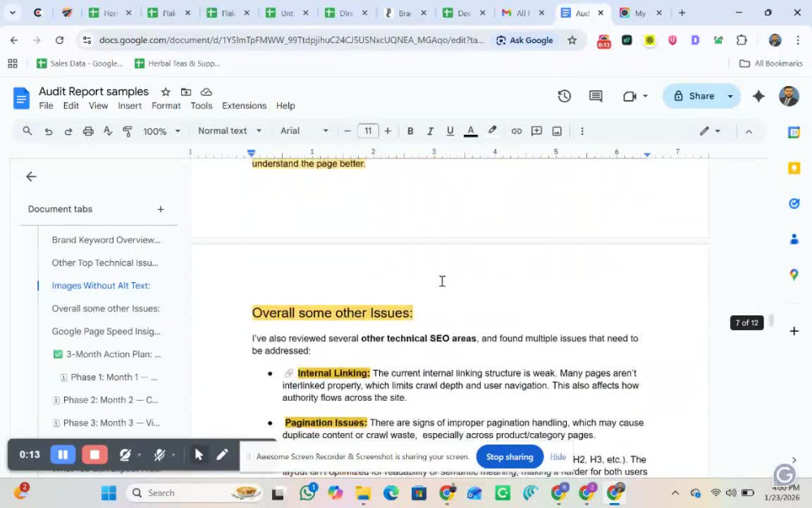Click the Share button
The height and width of the screenshot is (508, 812).
pyautogui.click(x=694, y=96)
